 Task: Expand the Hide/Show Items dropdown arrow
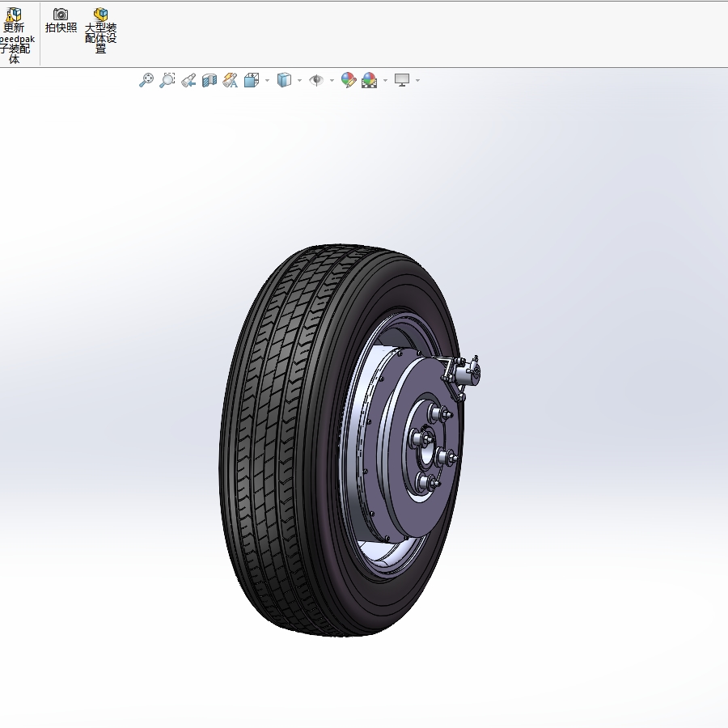(331, 80)
